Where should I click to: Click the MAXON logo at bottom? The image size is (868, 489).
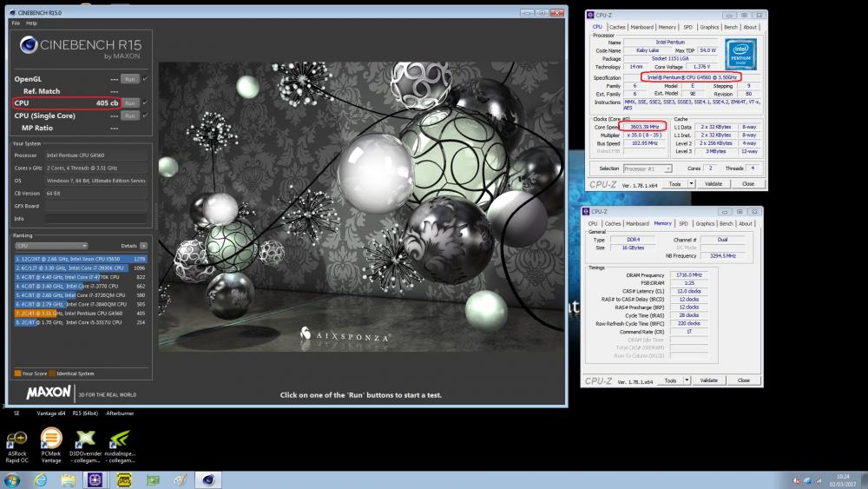click(x=49, y=393)
